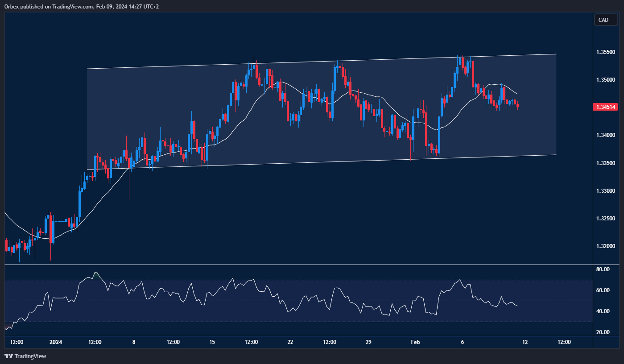Click the shaded channel area between the trendlines
Image resolution: width=624 pixels, height=364 pixels.
coord(513,134)
